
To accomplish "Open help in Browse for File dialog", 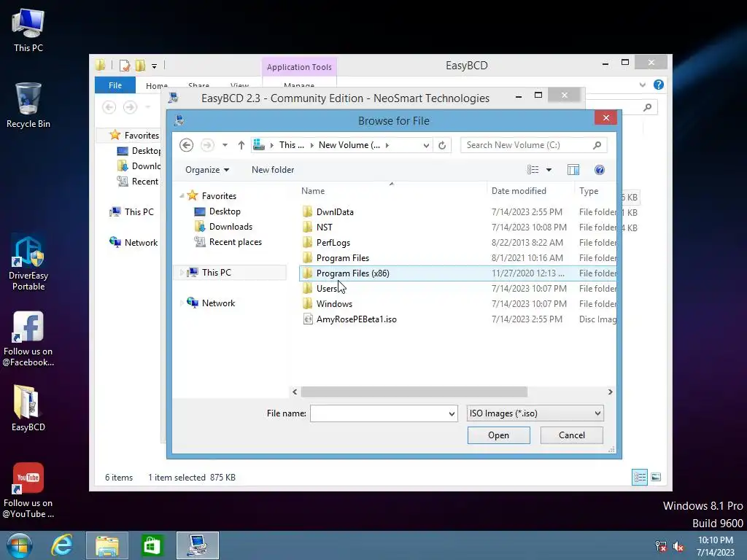I will pyautogui.click(x=600, y=169).
